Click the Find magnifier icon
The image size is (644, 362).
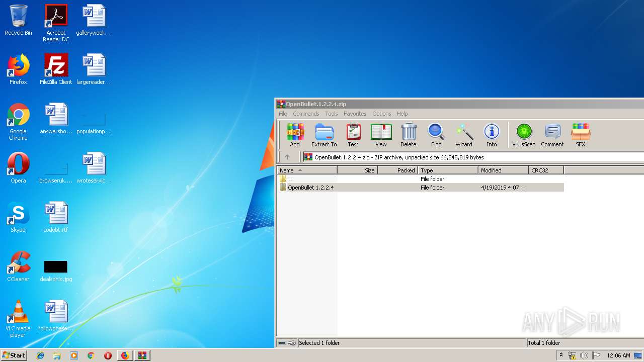click(x=436, y=135)
